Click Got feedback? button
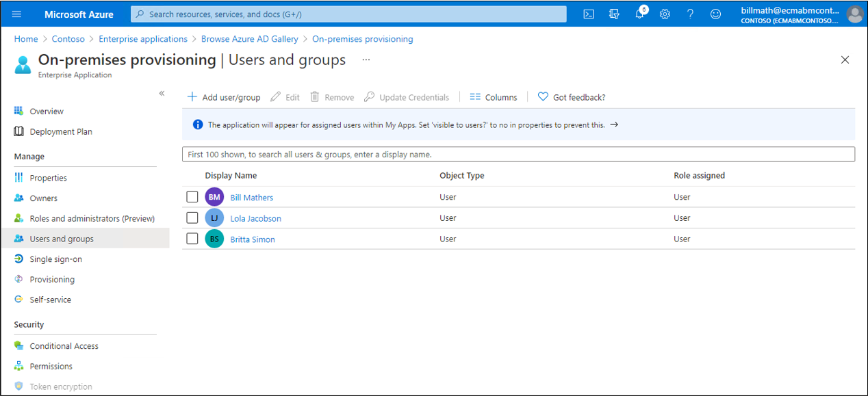The height and width of the screenshot is (396, 868). 572,97
